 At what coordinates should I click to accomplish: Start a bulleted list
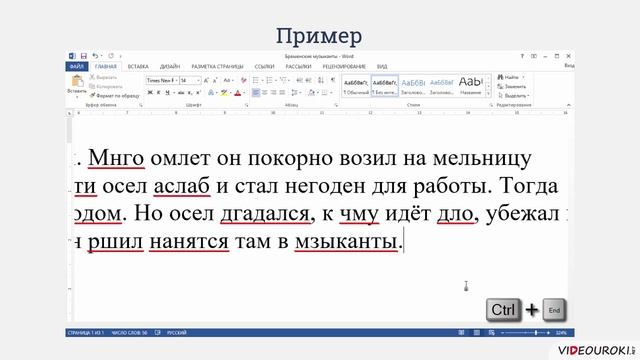[x=256, y=80]
